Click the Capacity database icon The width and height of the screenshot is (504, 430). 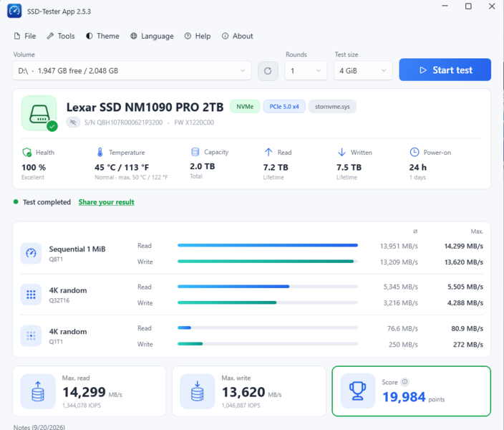pyautogui.click(x=195, y=152)
